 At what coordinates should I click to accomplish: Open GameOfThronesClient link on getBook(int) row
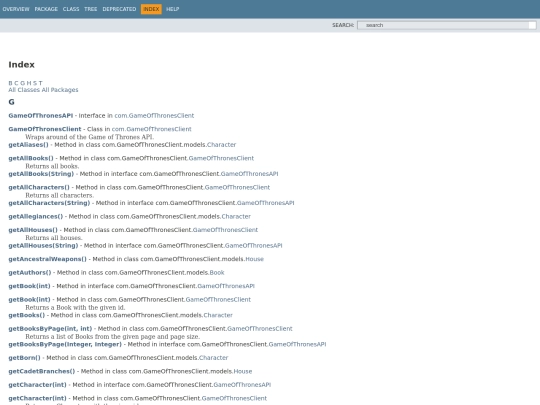[x=218, y=300]
